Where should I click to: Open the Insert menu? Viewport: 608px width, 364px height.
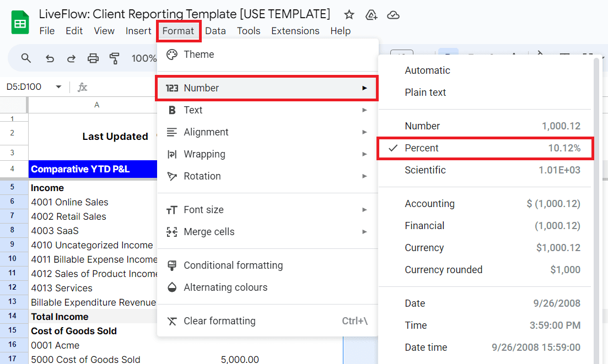[138, 31]
